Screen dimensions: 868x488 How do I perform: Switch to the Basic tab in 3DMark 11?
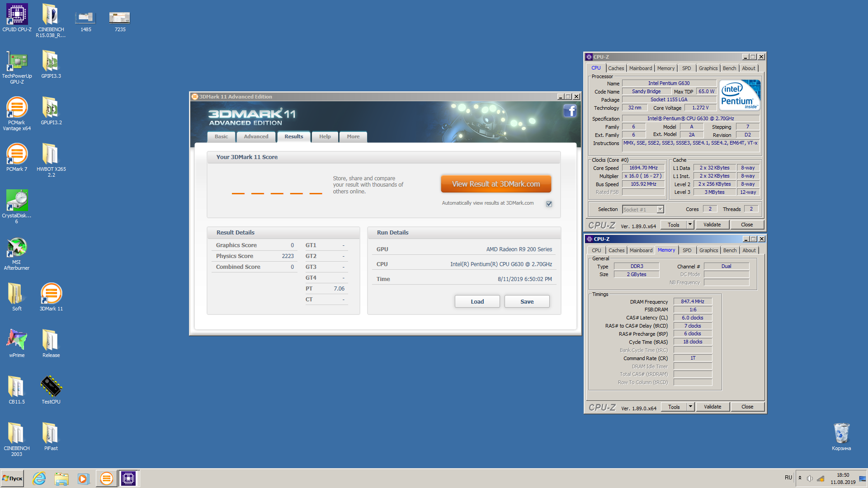coord(221,136)
